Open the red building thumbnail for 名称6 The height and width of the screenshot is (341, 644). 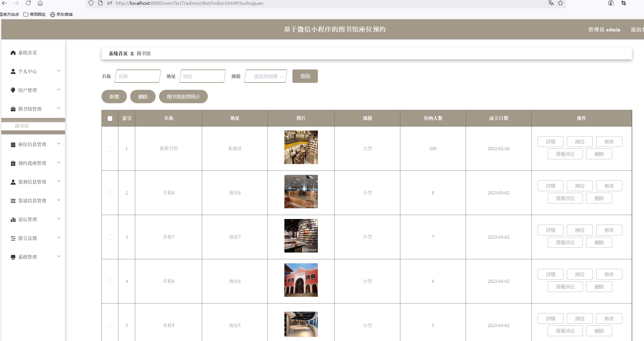(301, 280)
